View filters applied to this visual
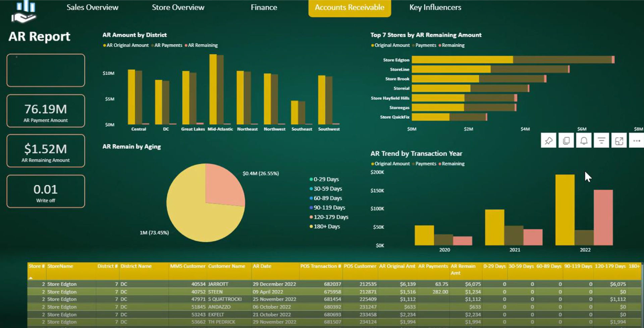The height and width of the screenshot is (328, 644). click(601, 140)
